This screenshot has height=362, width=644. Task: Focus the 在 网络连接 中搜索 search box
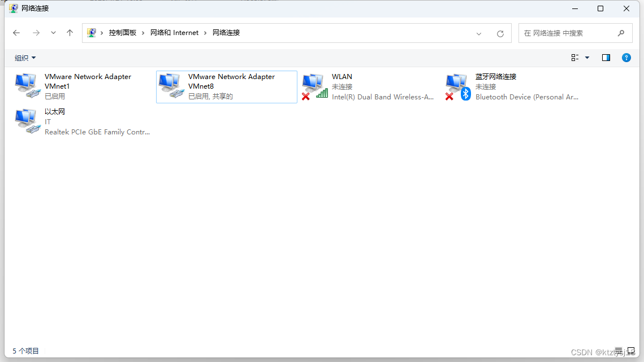coord(575,33)
